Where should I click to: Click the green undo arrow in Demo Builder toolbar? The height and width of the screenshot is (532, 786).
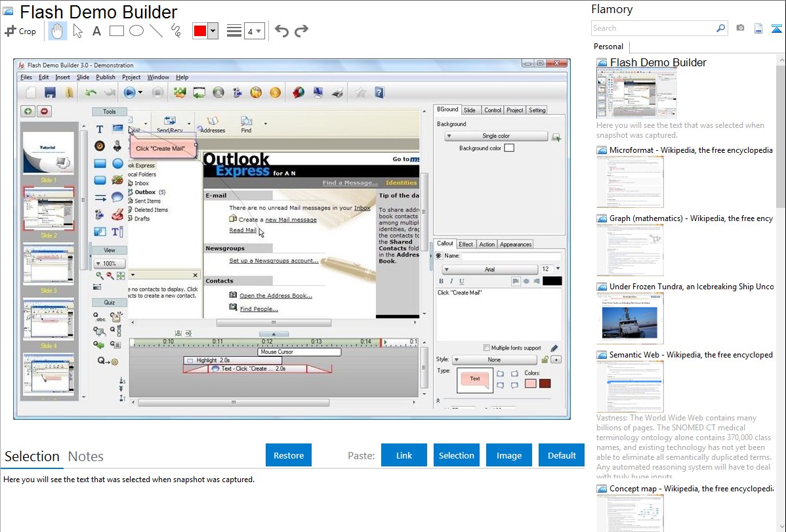[x=91, y=92]
